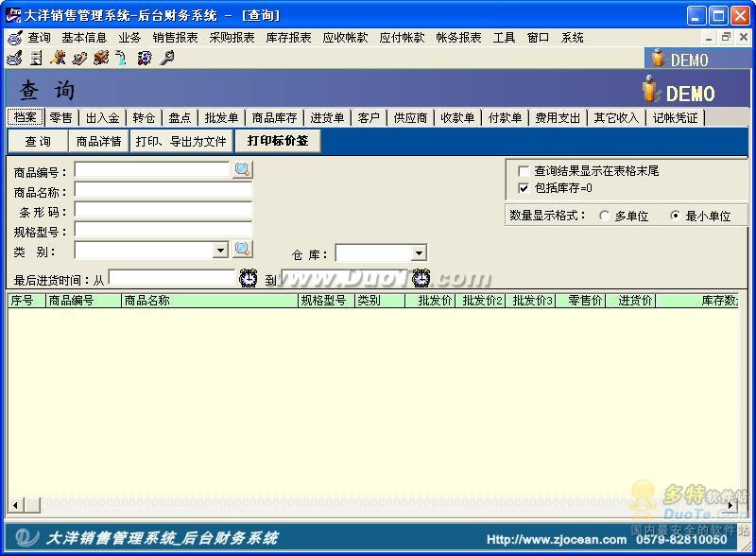
Task: Click the 商品编号 column header
Action: click(x=82, y=300)
